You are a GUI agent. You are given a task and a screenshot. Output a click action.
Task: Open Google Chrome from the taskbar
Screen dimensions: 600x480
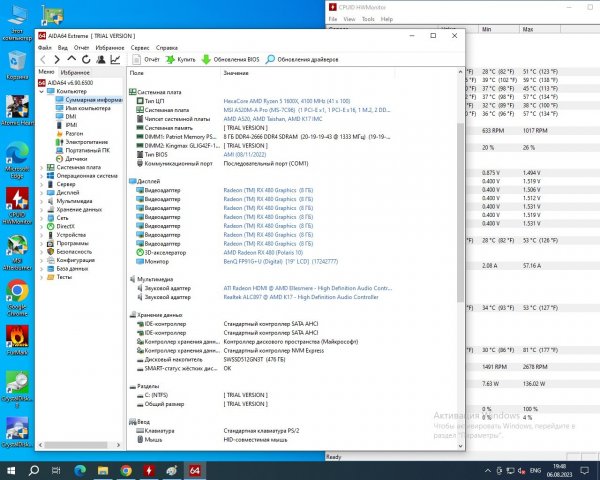coord(126,469)
